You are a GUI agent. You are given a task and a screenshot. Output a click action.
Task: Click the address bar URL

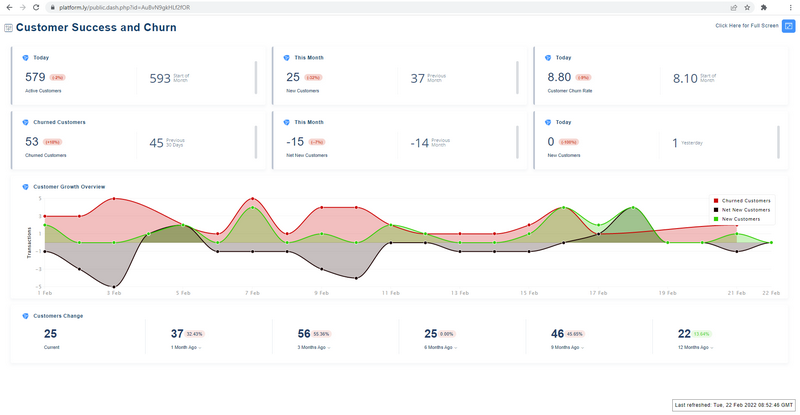pyautogui.click(x=124, y=8)
